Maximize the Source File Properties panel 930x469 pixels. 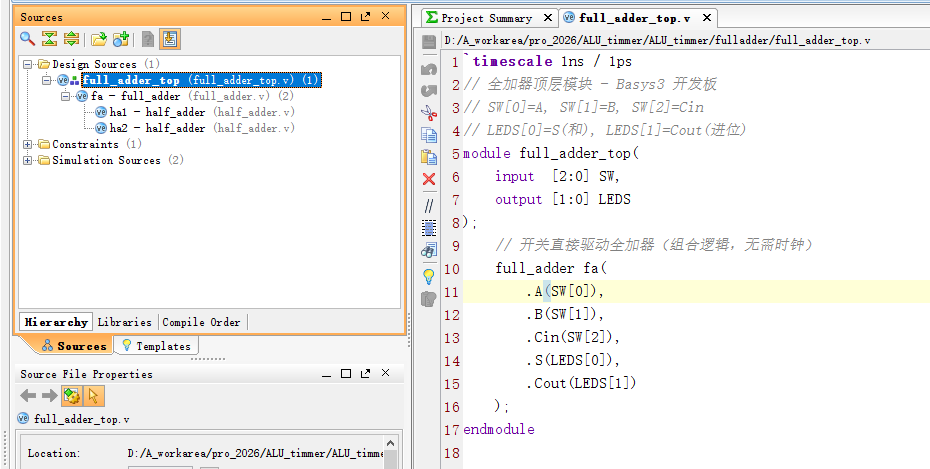click(346, 374)
